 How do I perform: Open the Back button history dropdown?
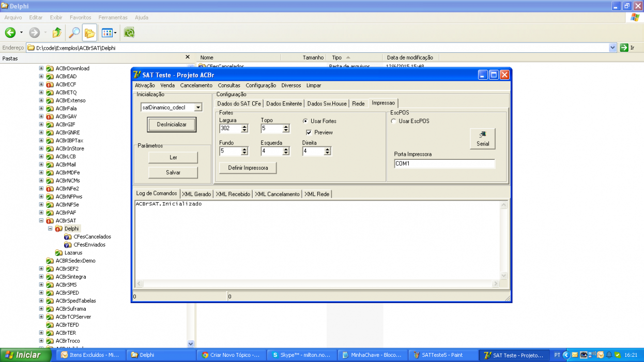coord(21,33)
